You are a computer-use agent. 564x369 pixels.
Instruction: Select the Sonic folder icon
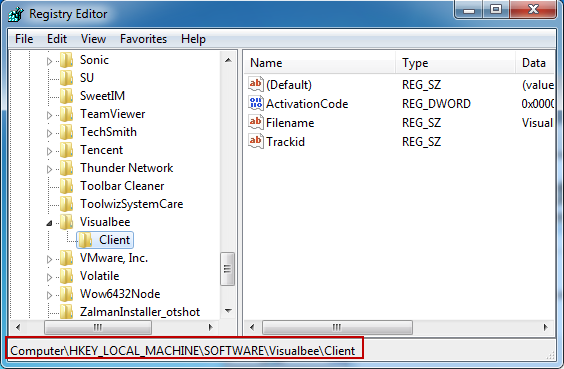coord(67,60)
